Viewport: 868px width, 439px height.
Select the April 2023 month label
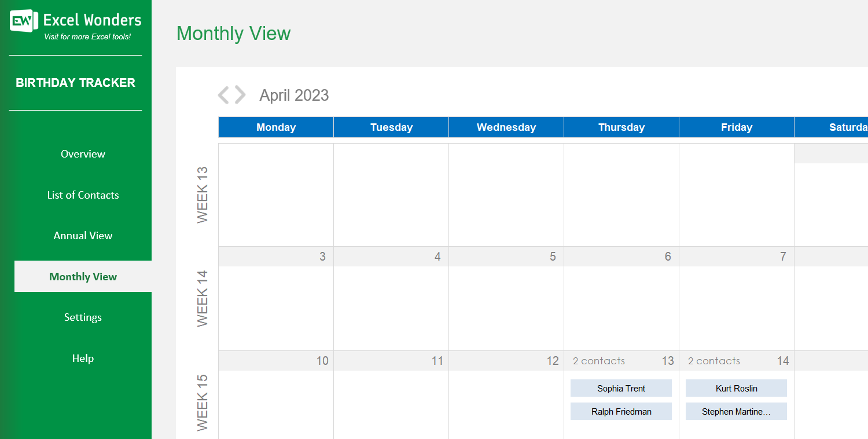[294, 94]
